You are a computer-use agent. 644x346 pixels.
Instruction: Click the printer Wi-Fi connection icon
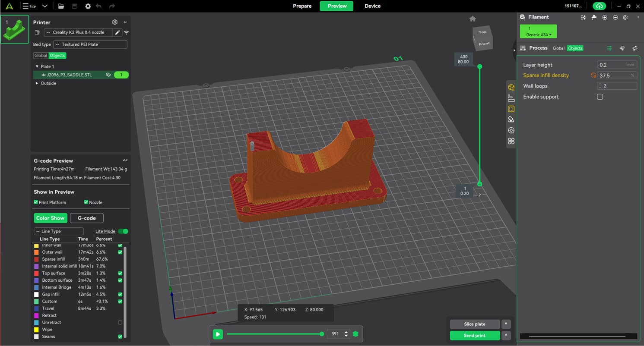(x=127, y=32)
